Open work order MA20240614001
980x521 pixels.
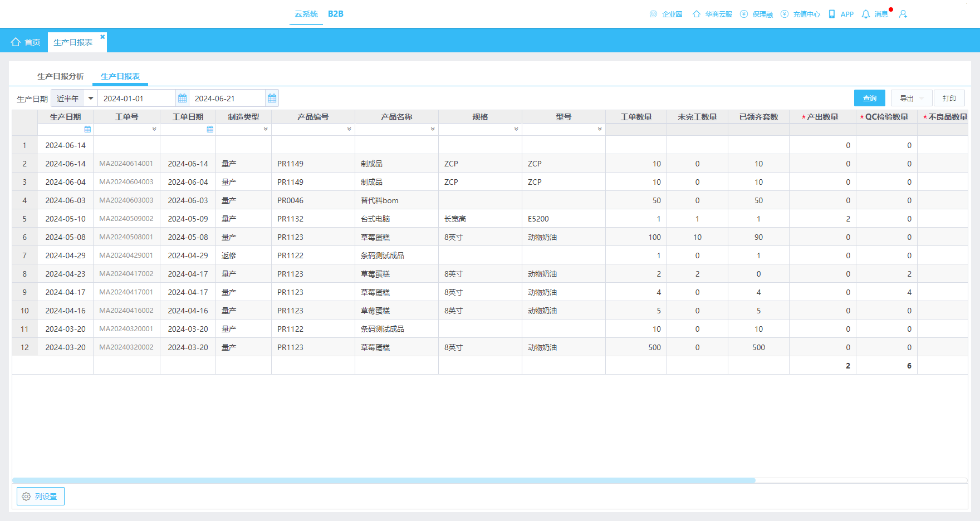pos(126,164)
